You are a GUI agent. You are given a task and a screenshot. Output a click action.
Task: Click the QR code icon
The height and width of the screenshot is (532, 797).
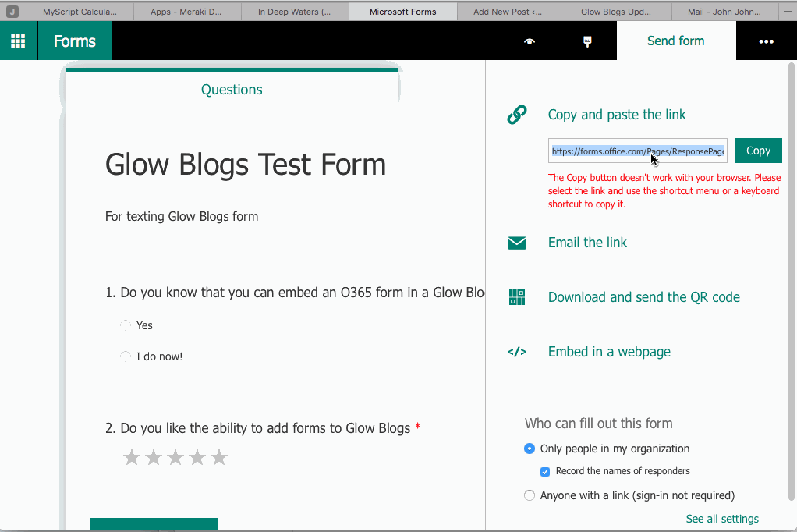(517, 297)
